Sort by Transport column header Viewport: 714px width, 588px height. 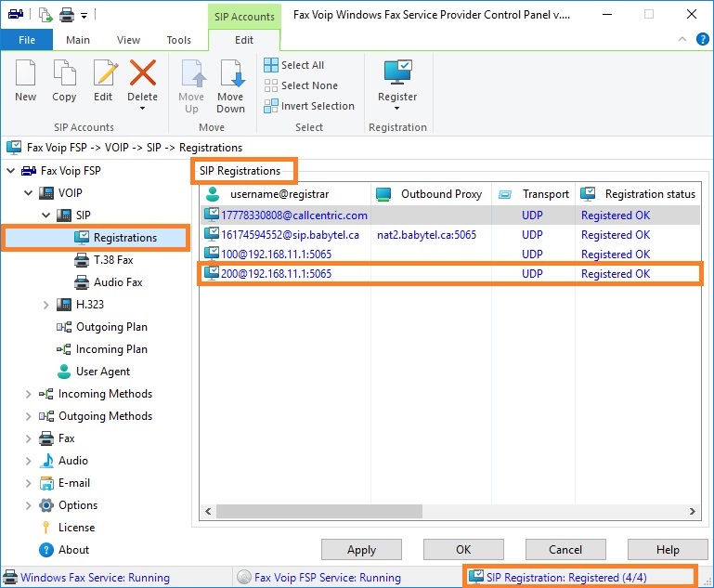[x=534, y=194]
